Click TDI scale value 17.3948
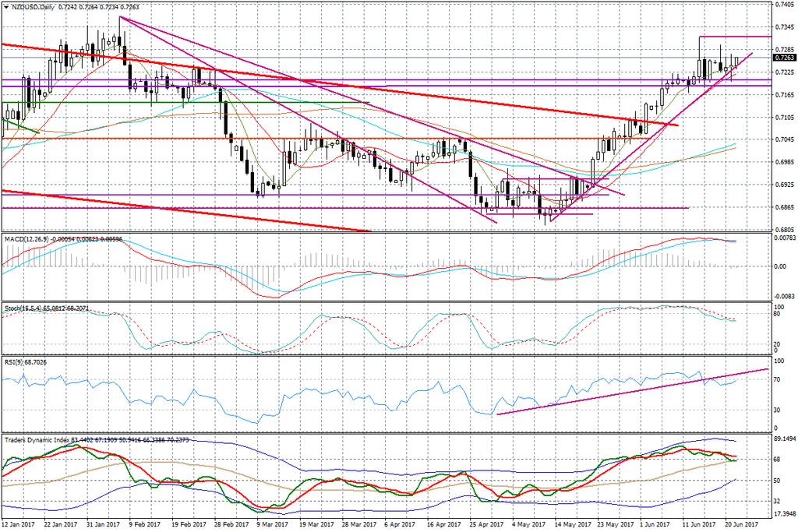This screenshot has width=798, height=532. 784,513
